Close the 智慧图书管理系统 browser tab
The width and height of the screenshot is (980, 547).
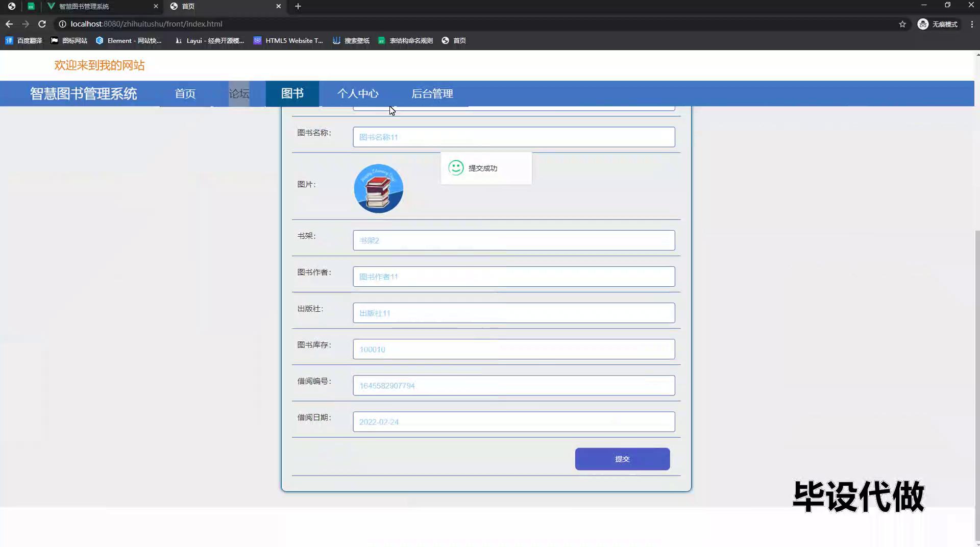pos(156,6)
